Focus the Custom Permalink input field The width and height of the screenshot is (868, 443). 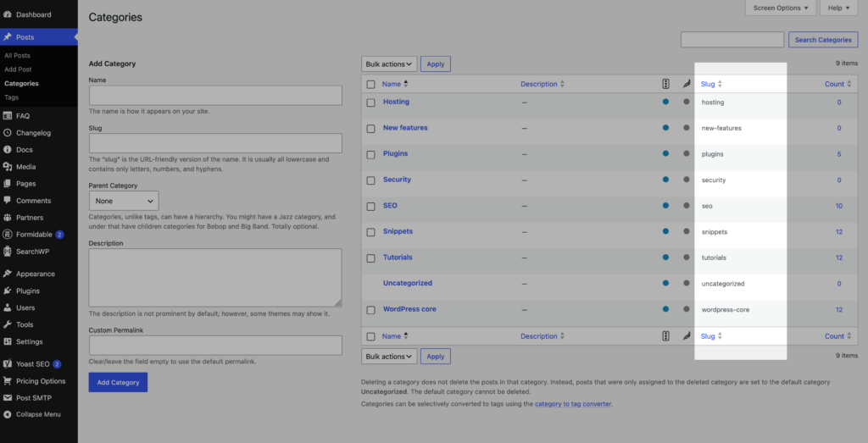(x=215, y=346)
